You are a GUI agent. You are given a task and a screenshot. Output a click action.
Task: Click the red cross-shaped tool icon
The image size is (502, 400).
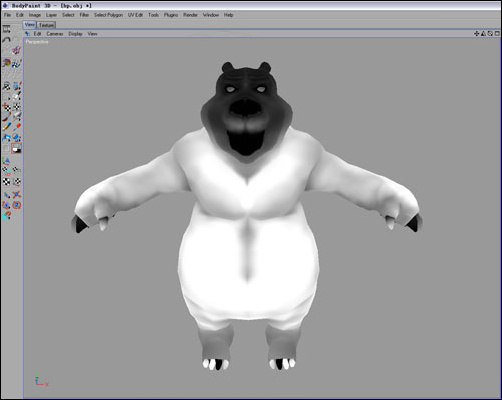[17, 195]
